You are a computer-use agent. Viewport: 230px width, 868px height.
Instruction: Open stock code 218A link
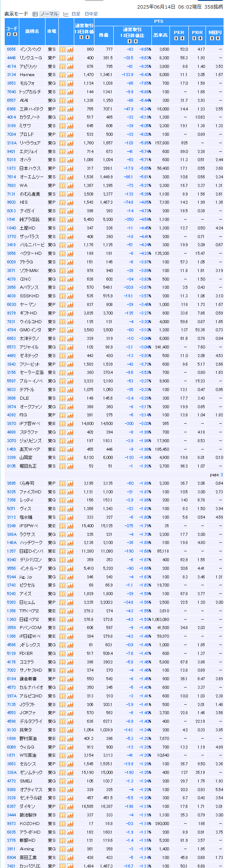pyautogui.click(x=12, y=143)
